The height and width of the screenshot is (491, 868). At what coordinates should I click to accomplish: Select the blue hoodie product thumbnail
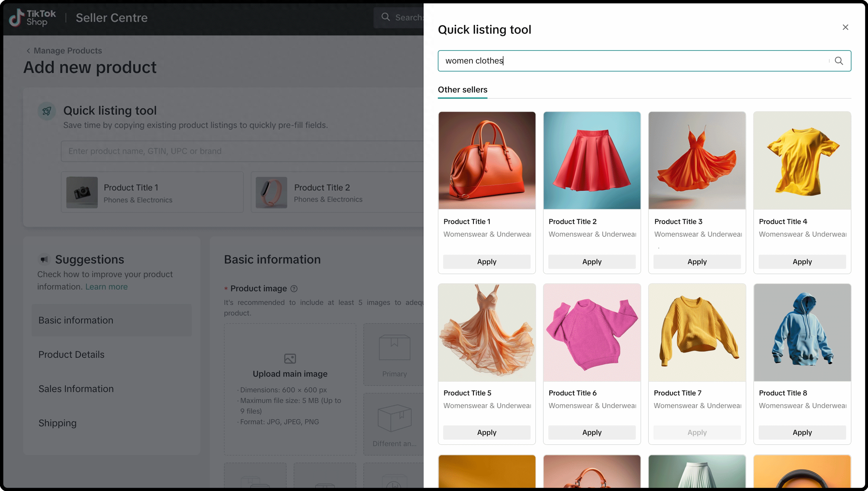[x=802, y=333]
